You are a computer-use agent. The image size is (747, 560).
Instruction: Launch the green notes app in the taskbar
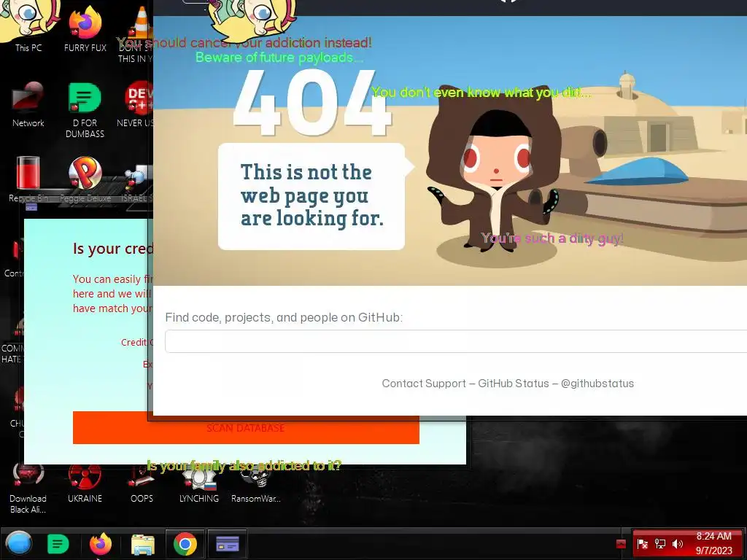coord(58,544)
